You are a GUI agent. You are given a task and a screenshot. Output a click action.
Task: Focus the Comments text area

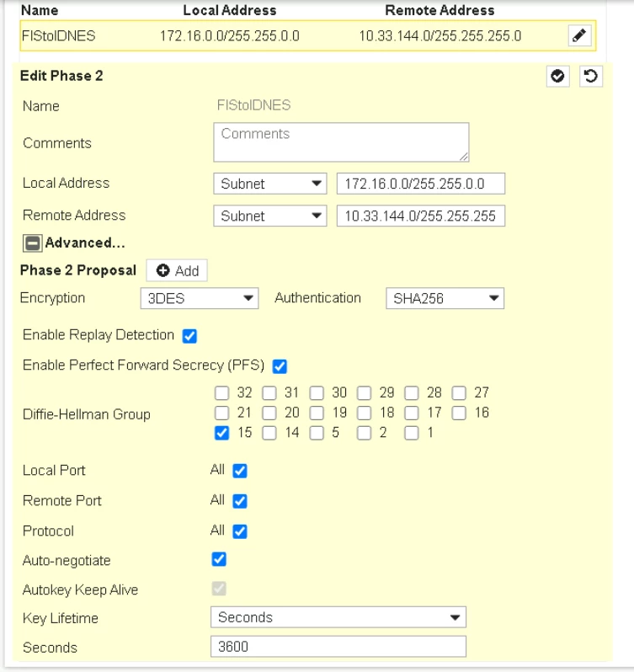342,142
